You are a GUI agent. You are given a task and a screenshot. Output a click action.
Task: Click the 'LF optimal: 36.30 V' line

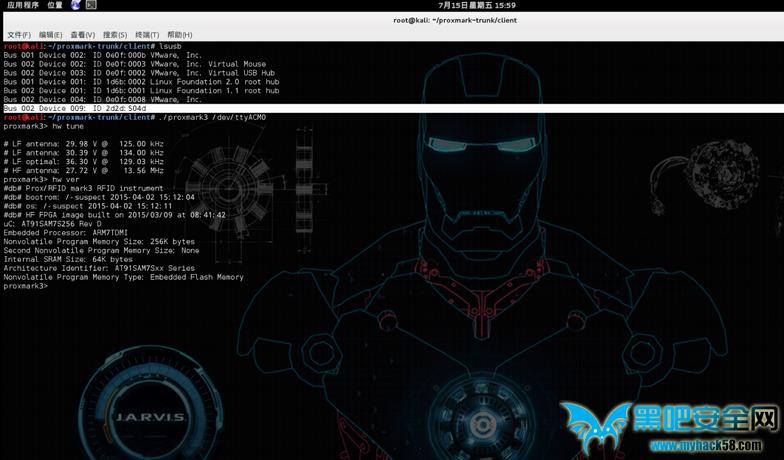point(84,162)
